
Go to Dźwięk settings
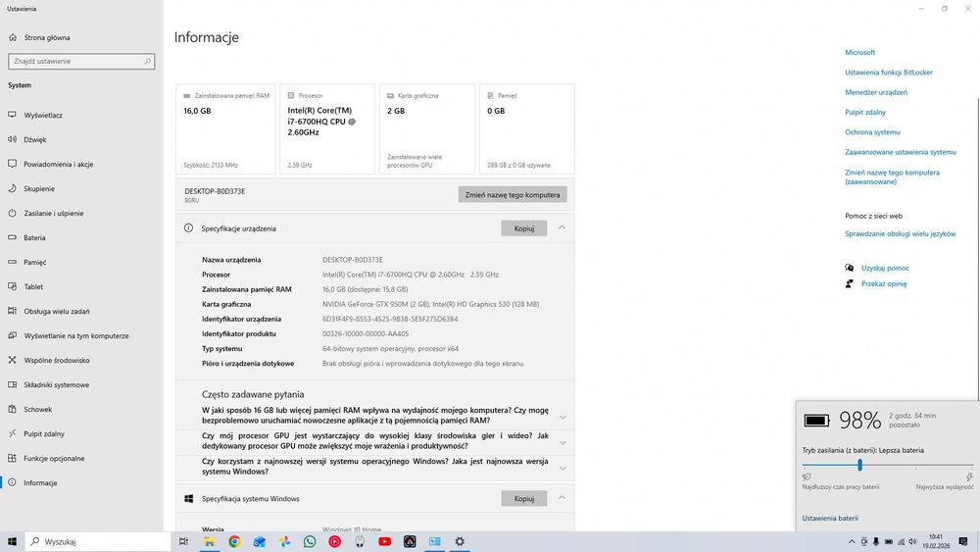[x=35, y=139]
